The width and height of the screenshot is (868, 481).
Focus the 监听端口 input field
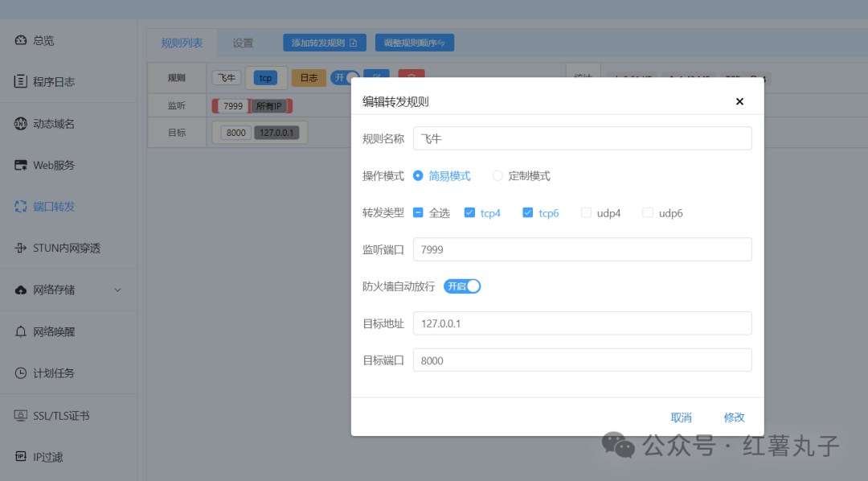[x=583, y=249]
